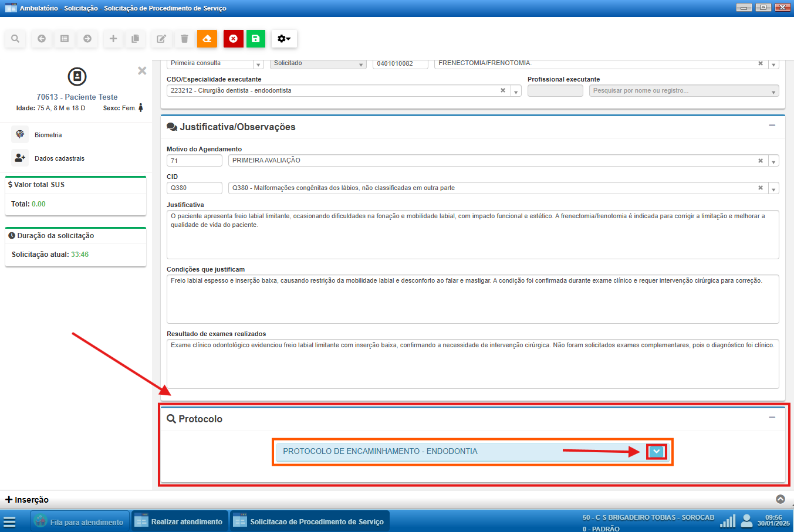Open the bottom-left hamburger main menu
The width and height of the screenshot is (794, 532).
(9, 522)
